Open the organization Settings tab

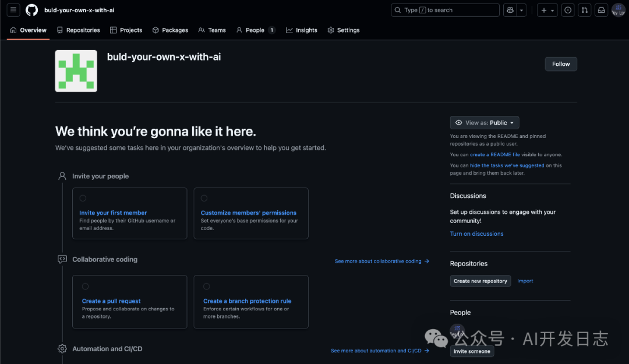(x=344, y=30)
